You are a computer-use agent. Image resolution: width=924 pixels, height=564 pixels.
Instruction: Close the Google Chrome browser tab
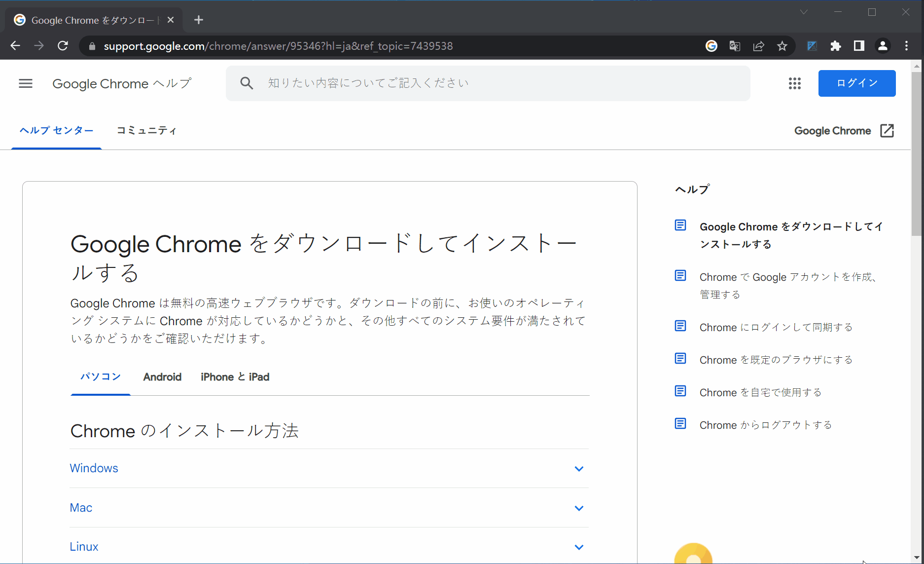pyautogui.click(x=171, y=20)
